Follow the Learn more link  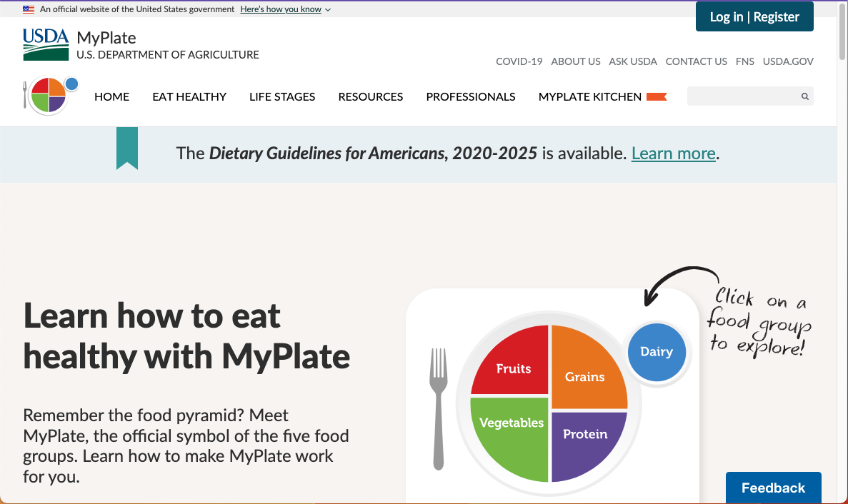673,153
